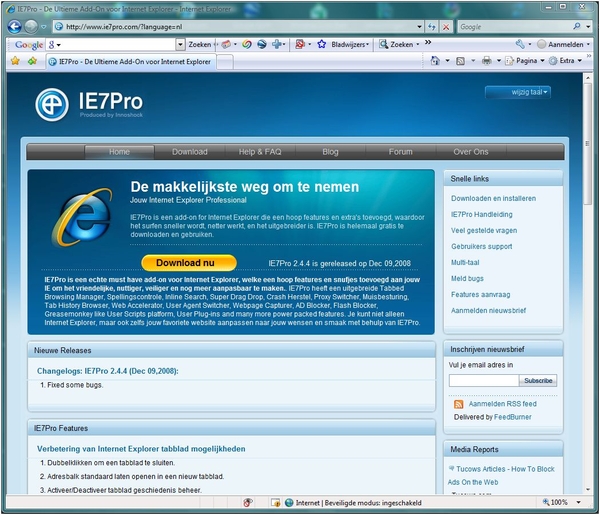Go back using the browser back arrow
Viewport: 600px width, 515px height.
point(15,27)
